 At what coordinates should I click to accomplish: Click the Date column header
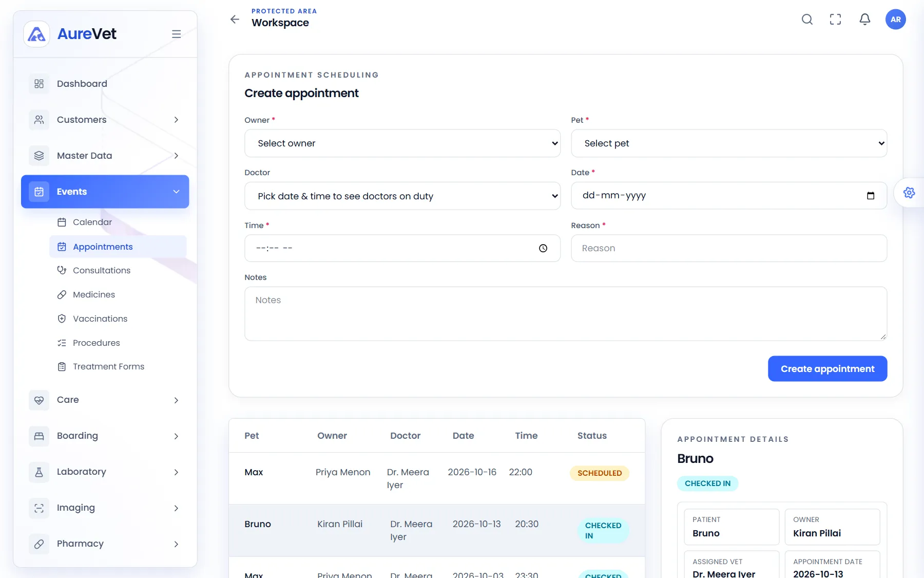(x=463, y=436)
